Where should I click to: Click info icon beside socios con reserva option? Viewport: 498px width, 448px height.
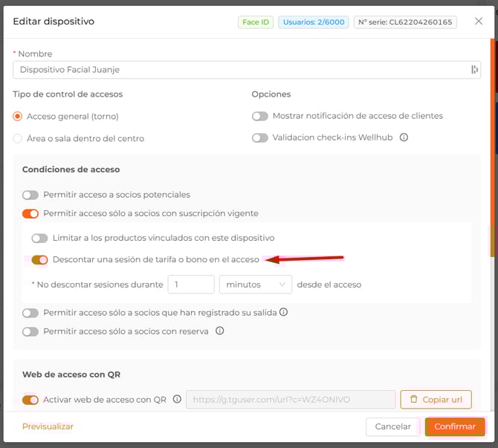pos(219,331)
